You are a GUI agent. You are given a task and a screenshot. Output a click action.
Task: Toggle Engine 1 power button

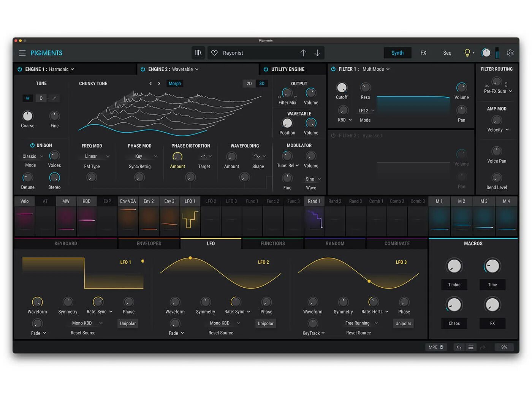coord(20,69)
